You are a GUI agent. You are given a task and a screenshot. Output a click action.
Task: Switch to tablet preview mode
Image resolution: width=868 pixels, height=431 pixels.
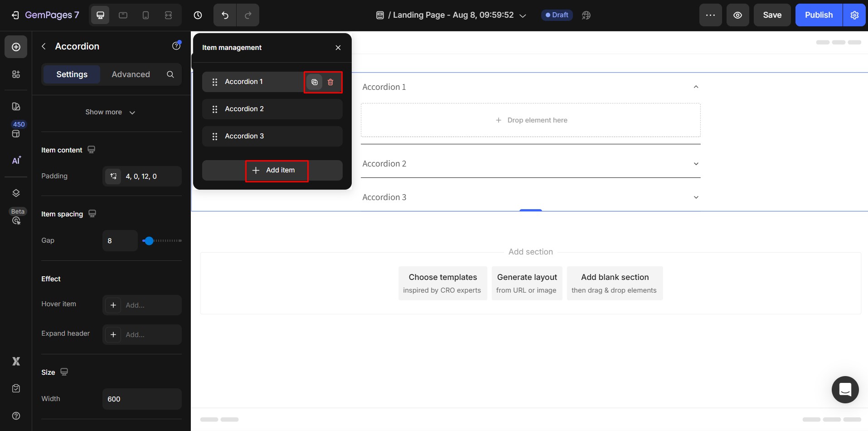(123, 15)
